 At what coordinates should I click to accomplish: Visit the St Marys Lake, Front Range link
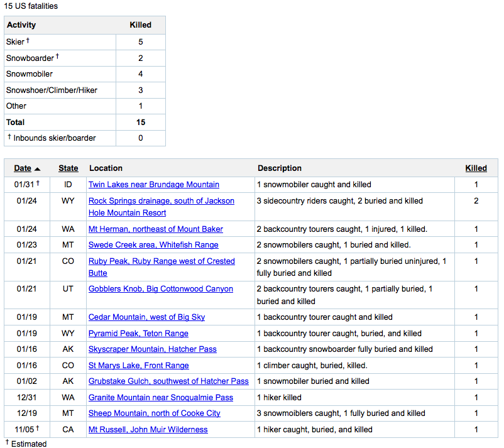pyautogui.click(x=138, y=366)
